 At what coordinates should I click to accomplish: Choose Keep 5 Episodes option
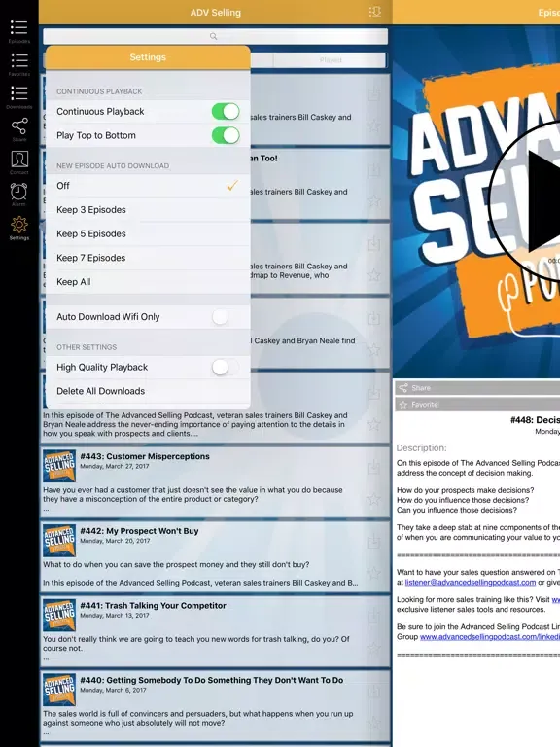click(x=148, y=233)
